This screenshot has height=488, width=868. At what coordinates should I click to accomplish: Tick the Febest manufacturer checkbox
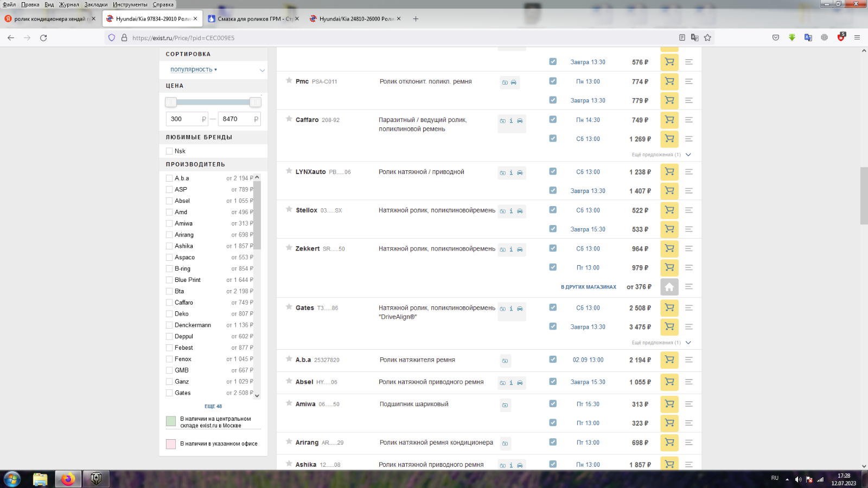(169, 348)
